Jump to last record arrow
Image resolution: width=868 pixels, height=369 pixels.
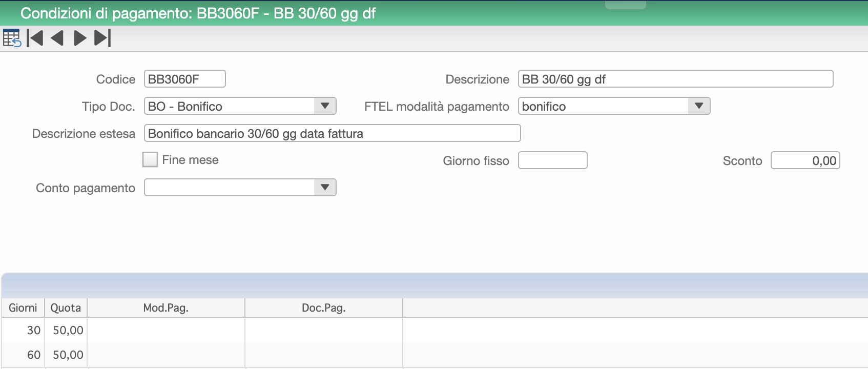pos(102,38)
